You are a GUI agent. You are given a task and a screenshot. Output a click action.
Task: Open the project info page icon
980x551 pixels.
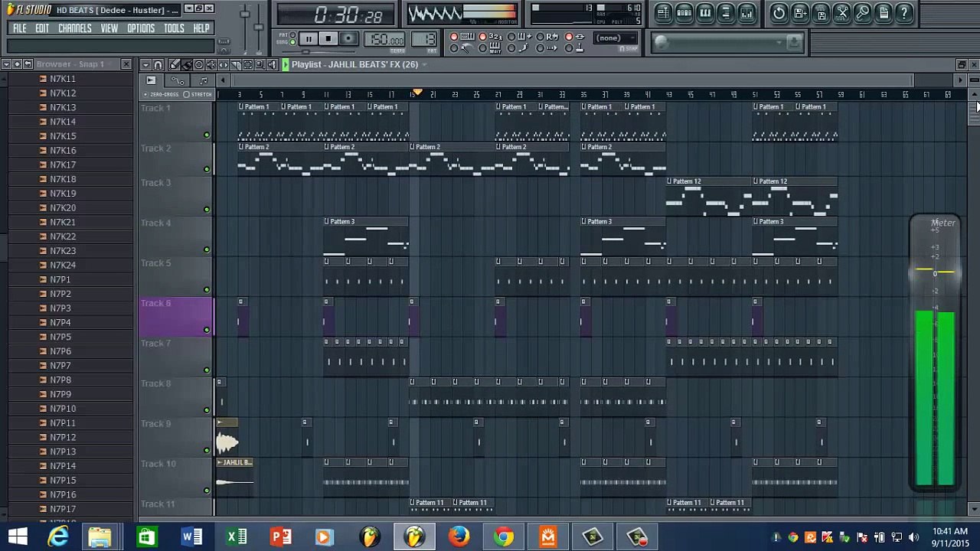(884, 13)
